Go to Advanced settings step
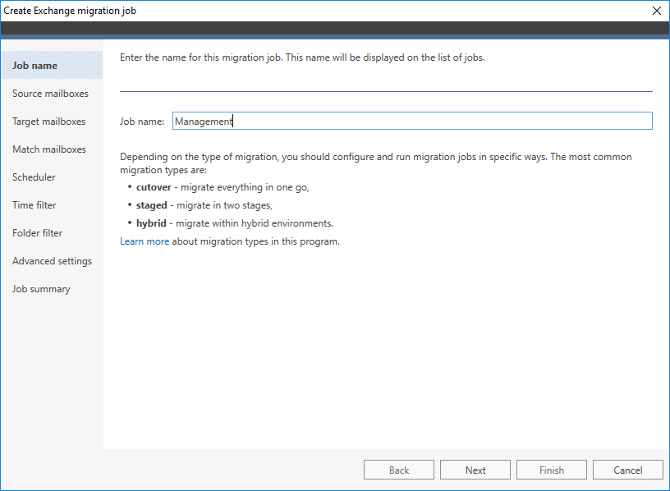 click(52, 261)
